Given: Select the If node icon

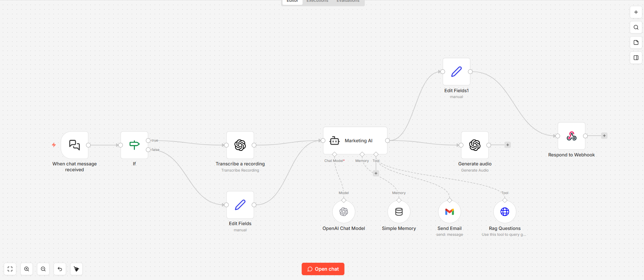Looking at the screenshot, I should 134,145.
